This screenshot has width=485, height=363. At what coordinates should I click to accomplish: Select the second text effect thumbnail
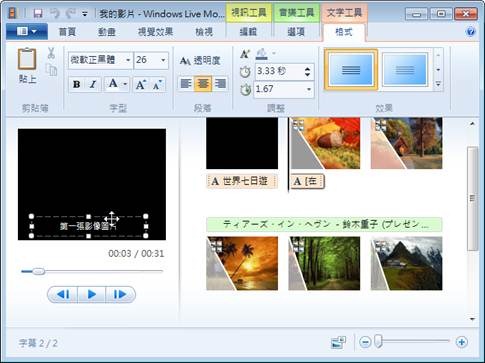tap(405, 70)
